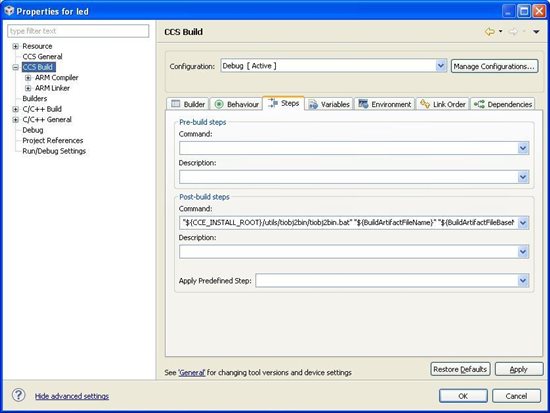Select Run/Debug Settings in the tree
Image resolution: width=550 pixels, height=413 pixels.
point(54,151)
